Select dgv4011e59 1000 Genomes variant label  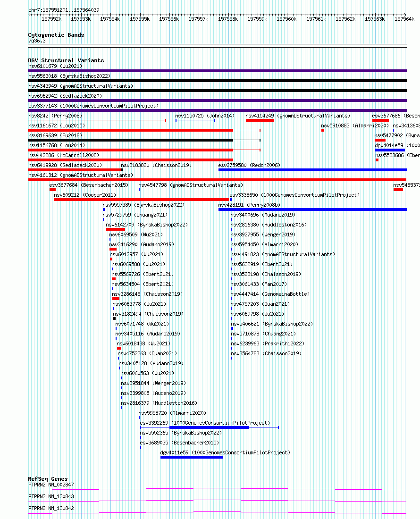click(226, 453)
